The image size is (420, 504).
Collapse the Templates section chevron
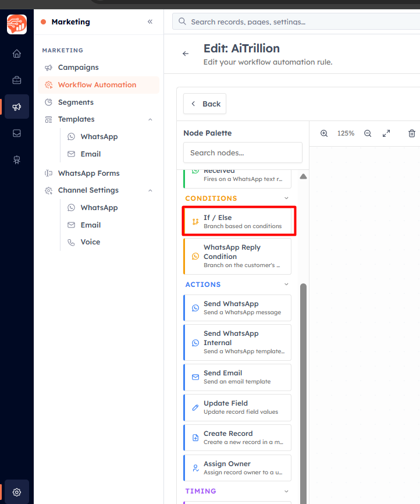coord(150,119)
